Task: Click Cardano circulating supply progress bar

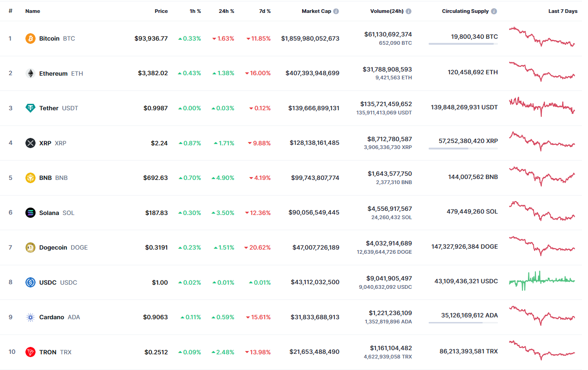Action: click(463, 322)
